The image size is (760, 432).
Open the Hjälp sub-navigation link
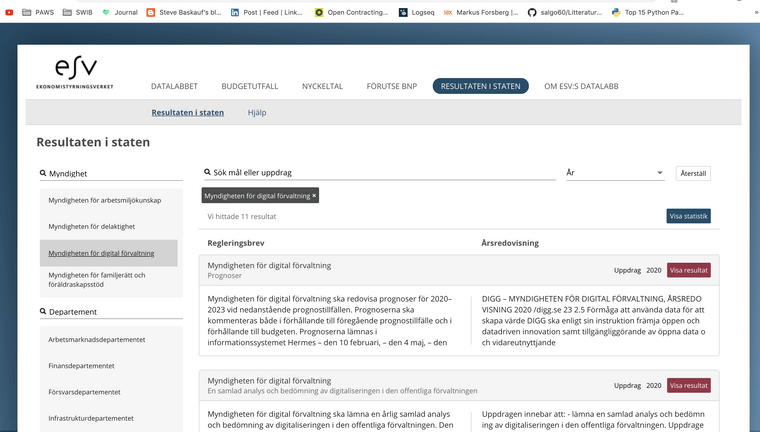pyautogui.click(x=257, y=112)
